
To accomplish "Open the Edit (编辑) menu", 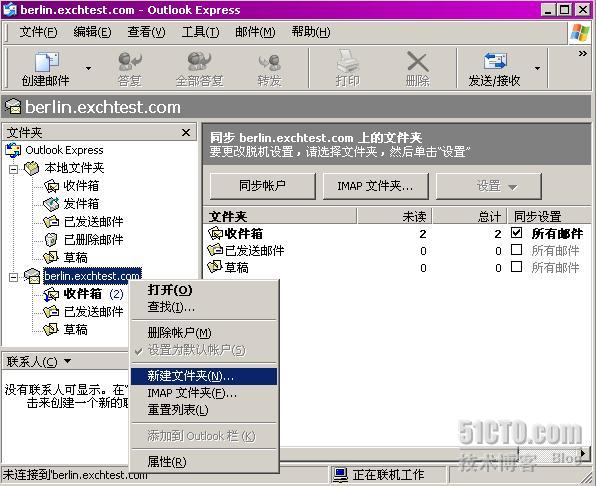I will [x=92, y=32].
